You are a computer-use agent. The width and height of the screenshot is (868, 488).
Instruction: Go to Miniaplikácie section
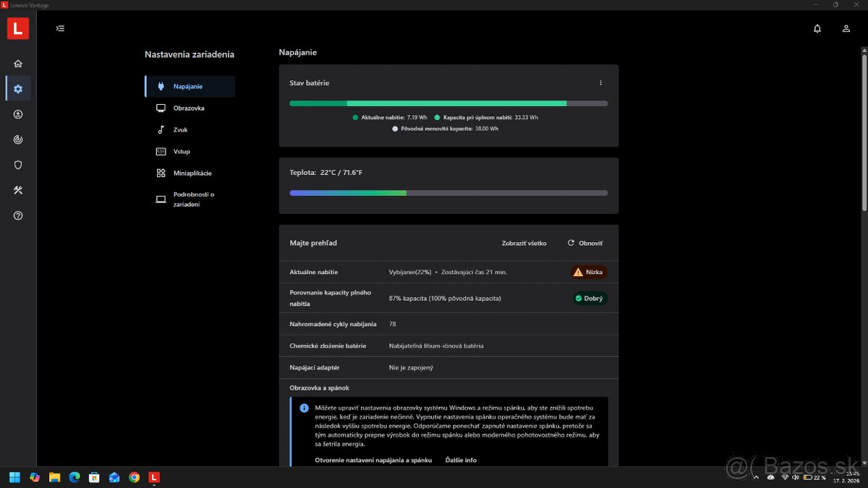(x=192, y=174)
